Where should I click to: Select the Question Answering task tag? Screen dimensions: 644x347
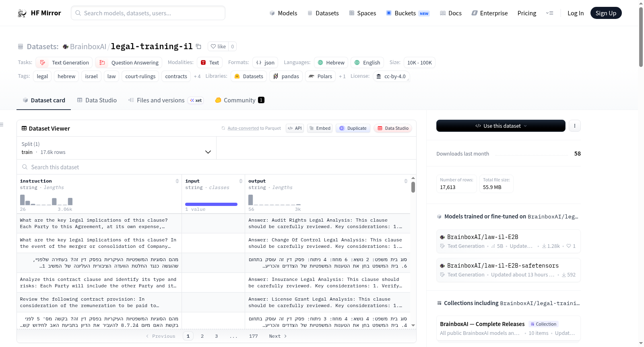coord(129,62)
